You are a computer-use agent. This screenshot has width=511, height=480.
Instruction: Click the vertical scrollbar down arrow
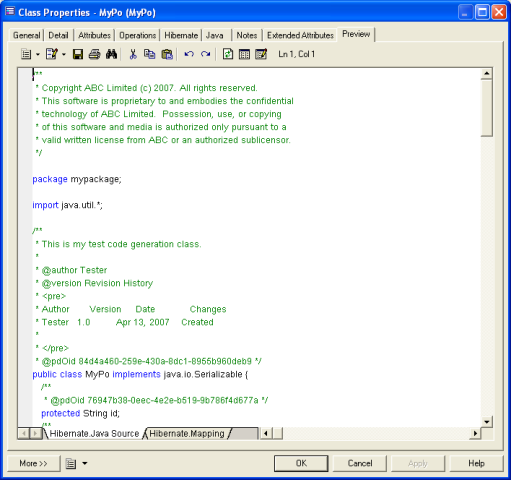tap(487, 422)
